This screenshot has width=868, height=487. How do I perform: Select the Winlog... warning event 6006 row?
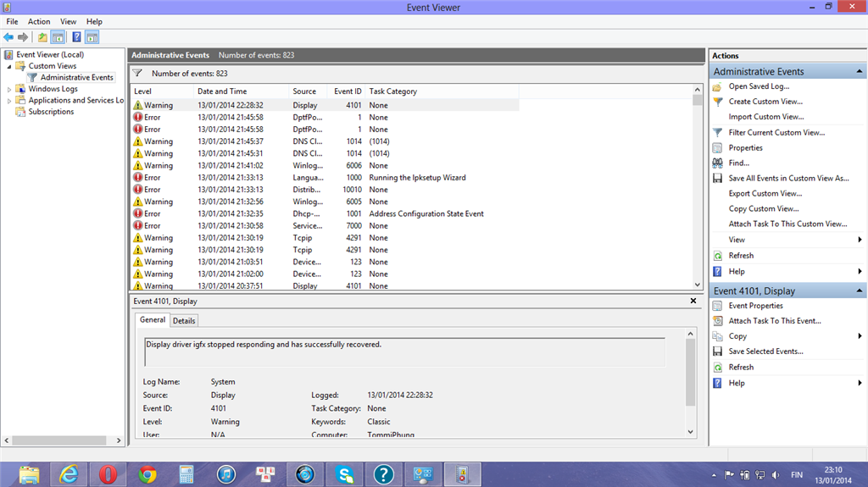click(325, 165)
